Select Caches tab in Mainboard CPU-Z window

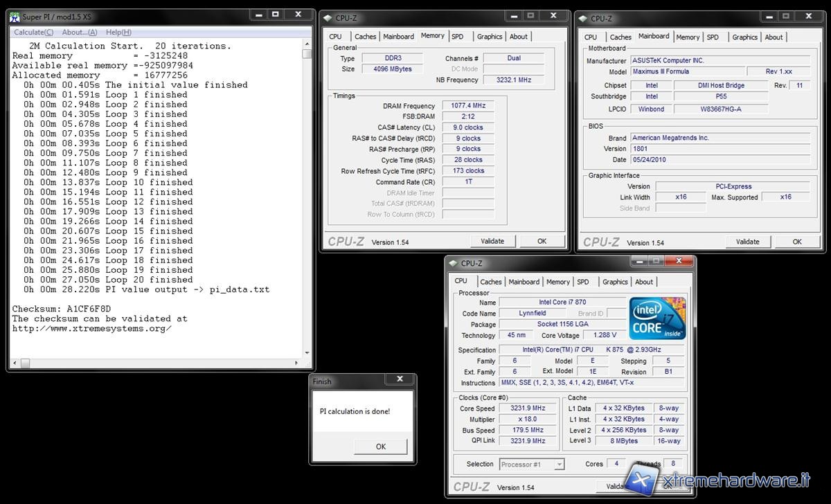(x=620, y=37)
